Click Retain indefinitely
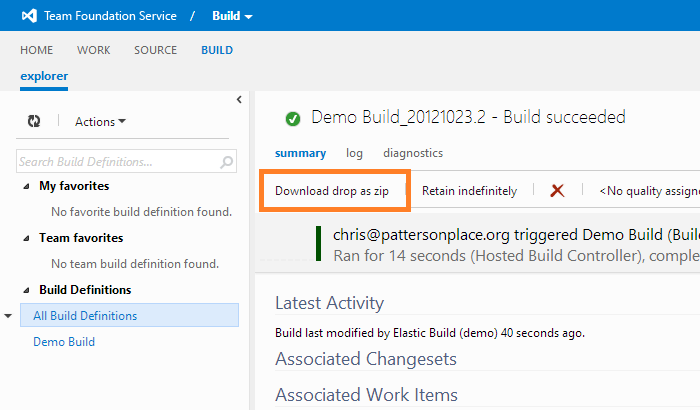Screen dimensions: 700x410 [469, 191]
